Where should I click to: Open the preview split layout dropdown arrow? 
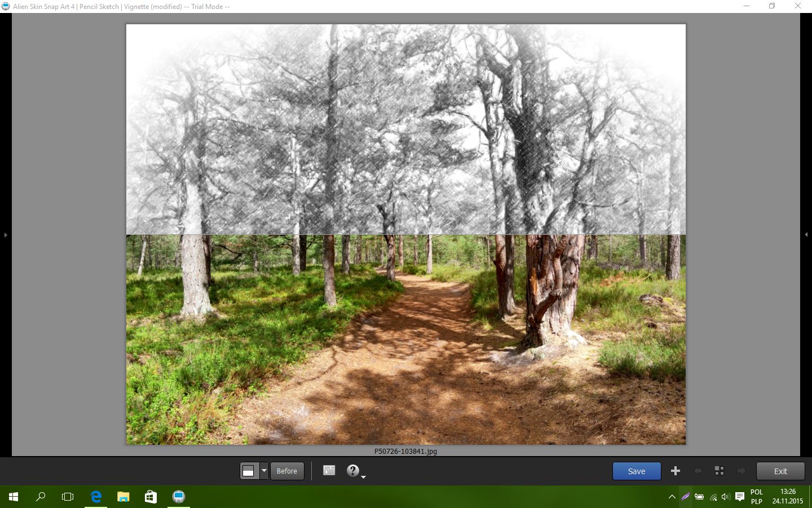point(264,471)
